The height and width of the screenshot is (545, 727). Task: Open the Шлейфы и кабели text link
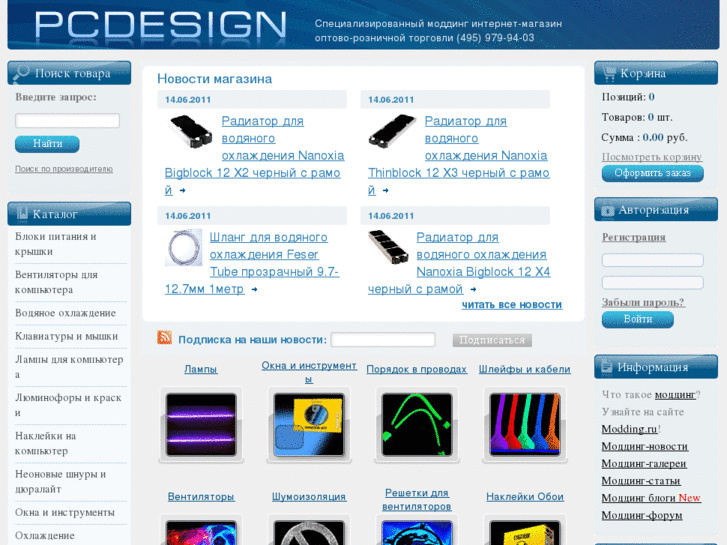click(525, 369)
